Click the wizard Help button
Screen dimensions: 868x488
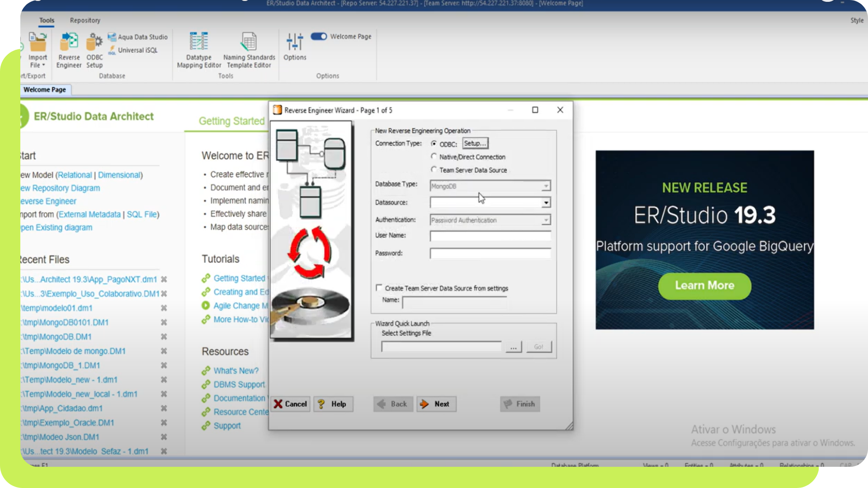(x=333, y=404)
